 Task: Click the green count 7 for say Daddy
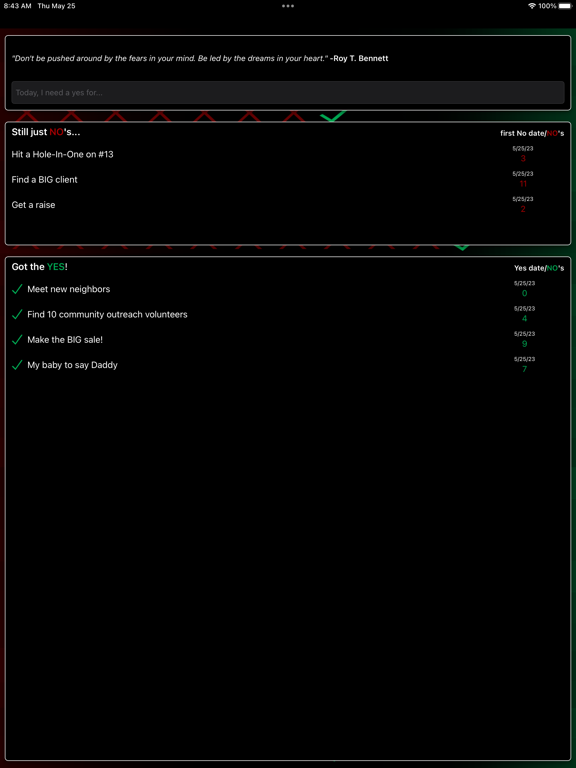pyautogui.click(x=525, y=369)
